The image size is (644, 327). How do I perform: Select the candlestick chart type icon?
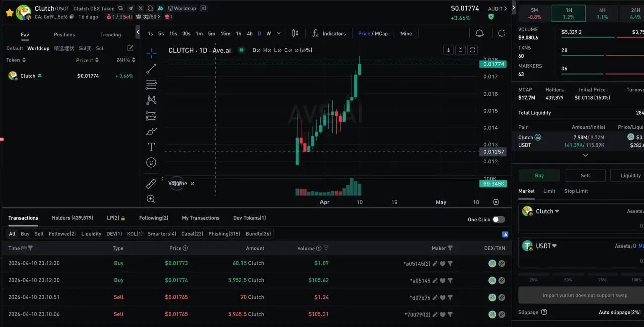tap(295, 34)
